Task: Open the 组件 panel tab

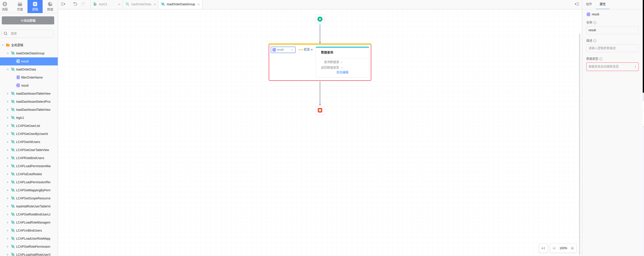Action: point(589,4)
